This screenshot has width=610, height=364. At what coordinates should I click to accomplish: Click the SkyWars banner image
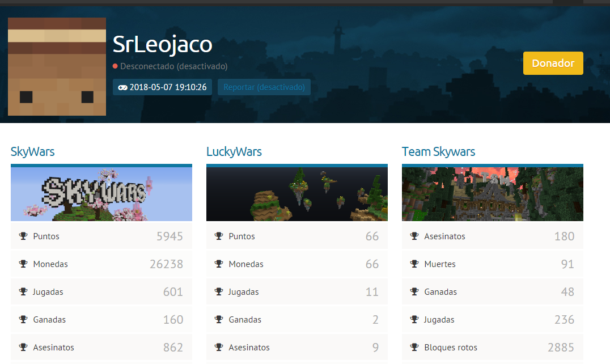click(101, 194)
